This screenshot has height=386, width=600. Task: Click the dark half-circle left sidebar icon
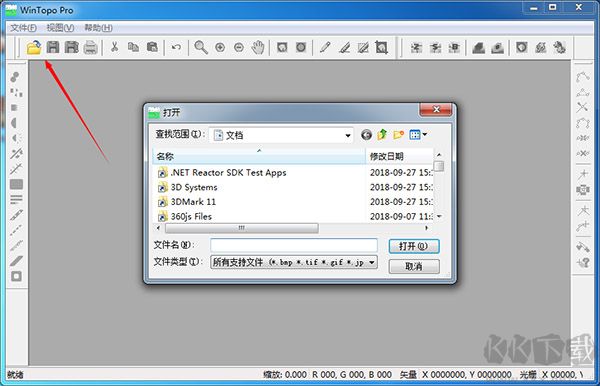coord(15,123)
